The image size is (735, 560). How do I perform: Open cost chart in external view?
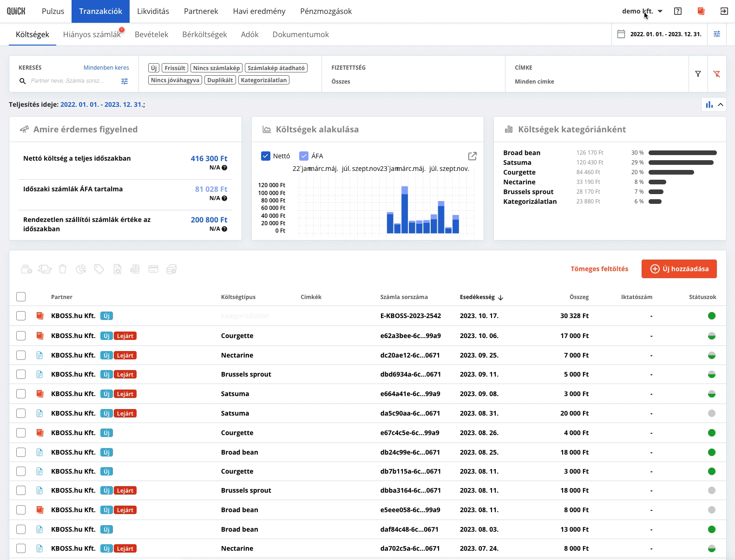(472, 156)
